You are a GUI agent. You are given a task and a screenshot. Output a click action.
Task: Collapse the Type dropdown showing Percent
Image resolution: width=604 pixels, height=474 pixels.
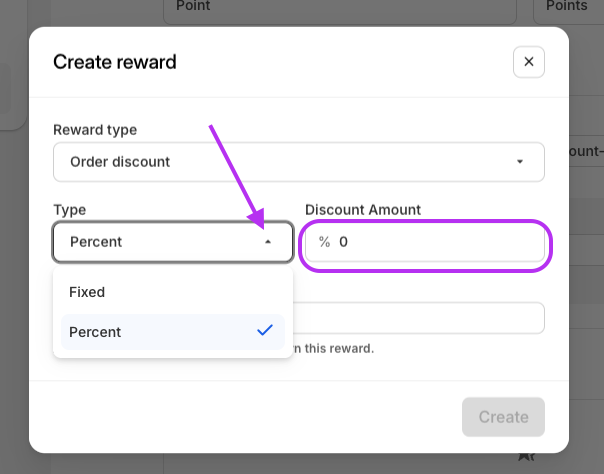[x=159, y=242]
